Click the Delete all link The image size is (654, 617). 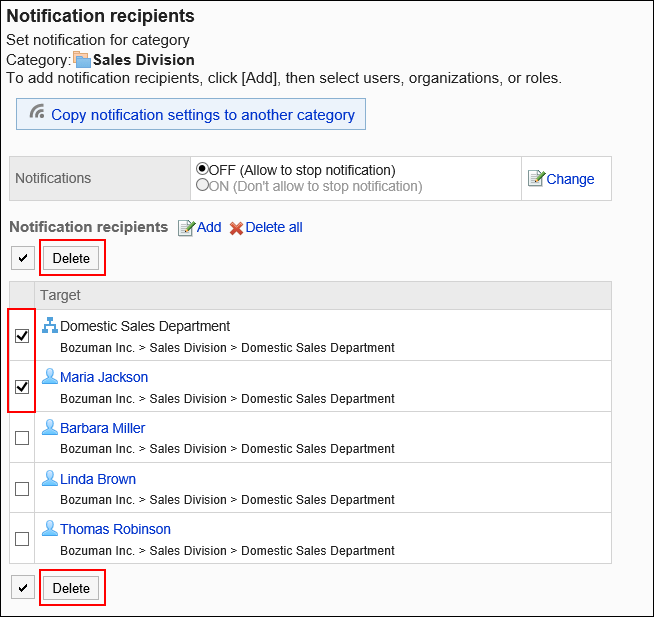(x=274, y=227)
